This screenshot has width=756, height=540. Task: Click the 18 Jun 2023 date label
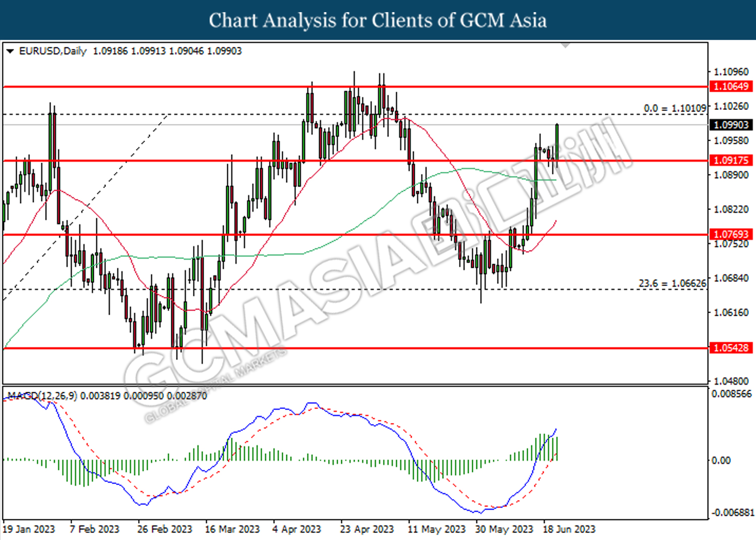[569, 529]
